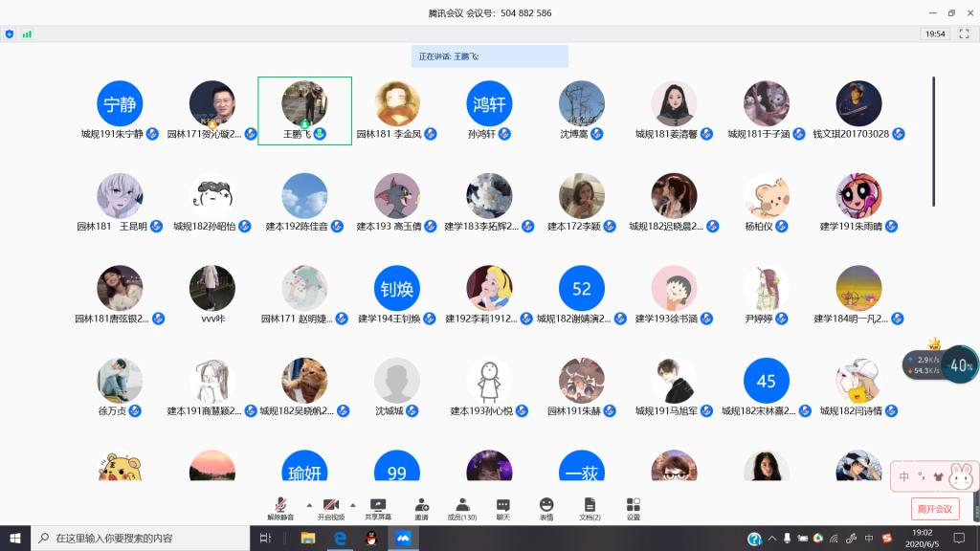
Task: Open QQ penguin icon in taskbar
Action: 371,539
